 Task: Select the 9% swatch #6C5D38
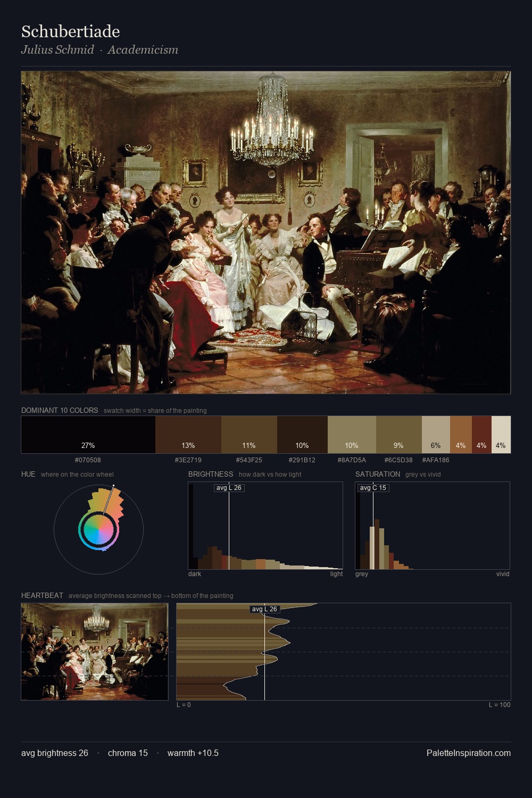[399, 435]
